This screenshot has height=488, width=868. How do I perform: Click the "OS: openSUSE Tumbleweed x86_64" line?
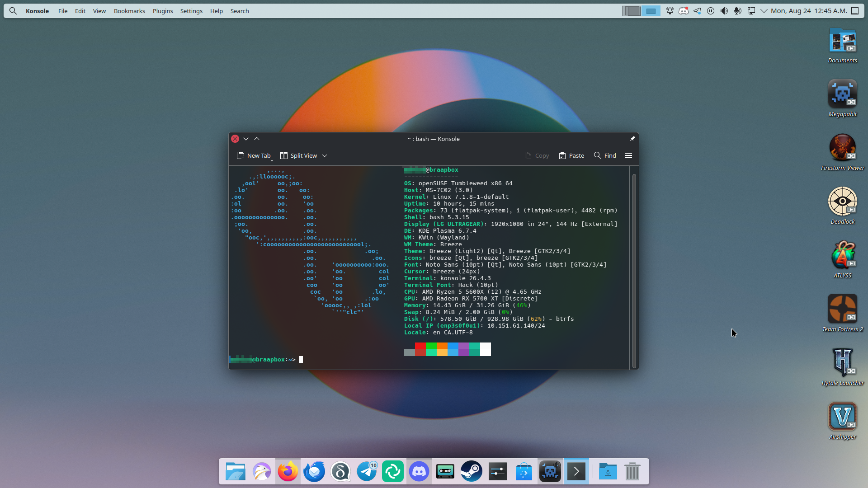(x=458, y=183)
